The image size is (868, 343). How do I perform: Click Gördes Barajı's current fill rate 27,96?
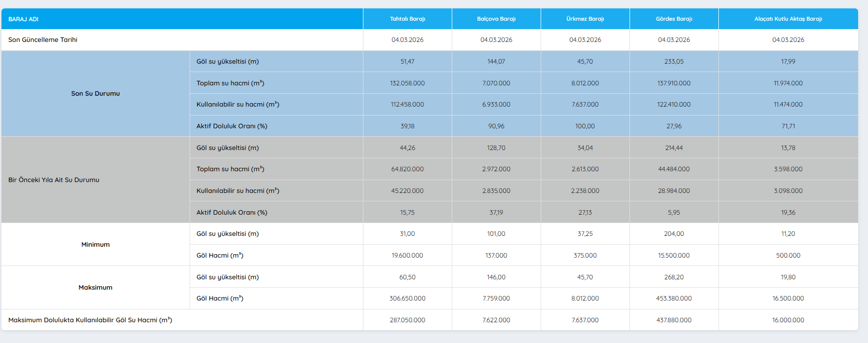point(674,126)
